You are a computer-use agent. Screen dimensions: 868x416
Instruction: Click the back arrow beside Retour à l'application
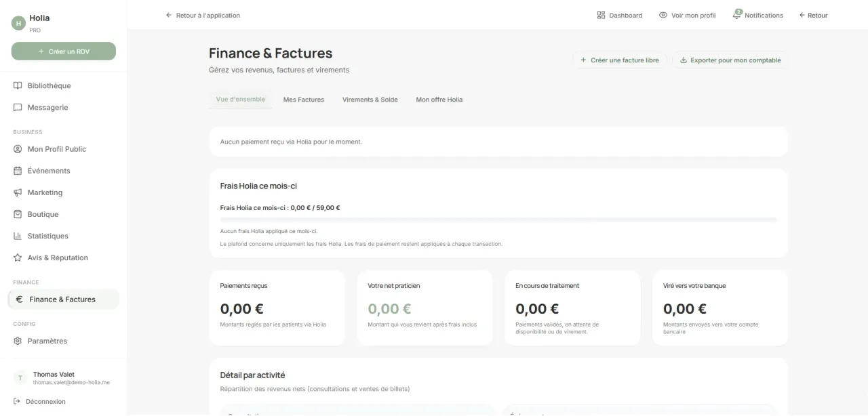pos(169,15)
